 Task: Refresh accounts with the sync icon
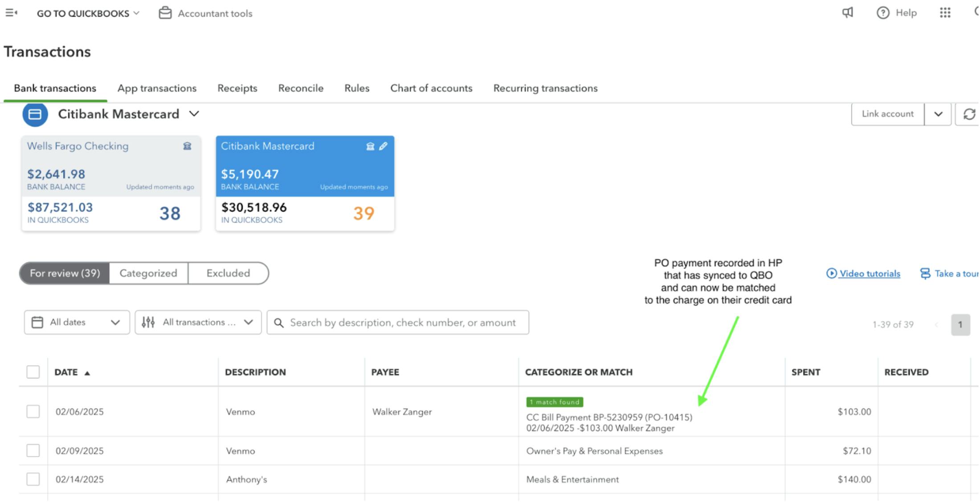point(969,114)
